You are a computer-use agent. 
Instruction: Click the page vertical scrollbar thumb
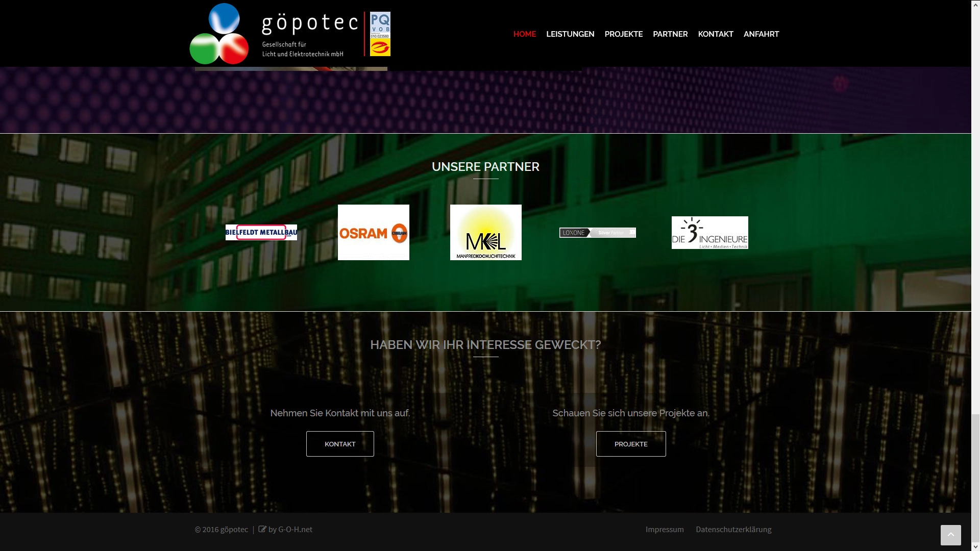coord(975,479)
